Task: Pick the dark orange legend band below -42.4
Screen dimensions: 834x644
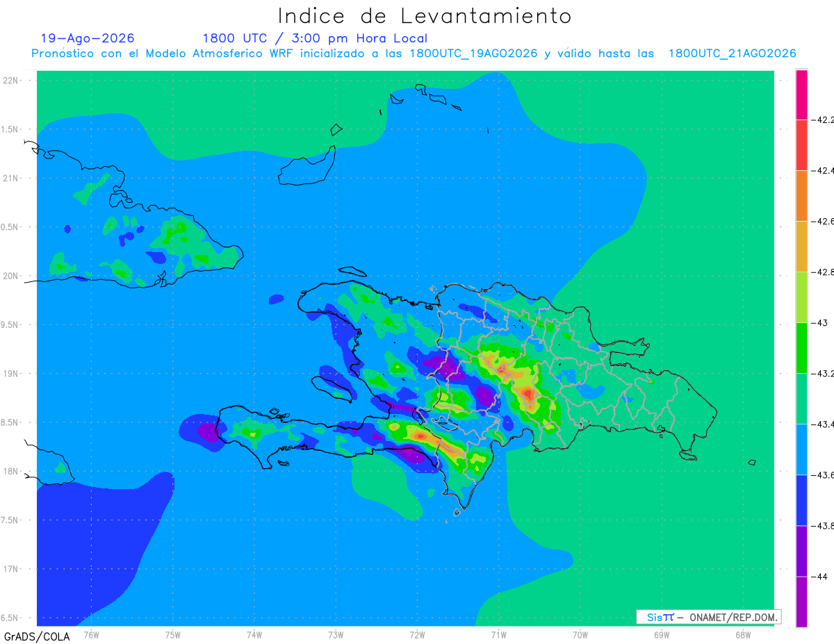Action: click(801, 196)
